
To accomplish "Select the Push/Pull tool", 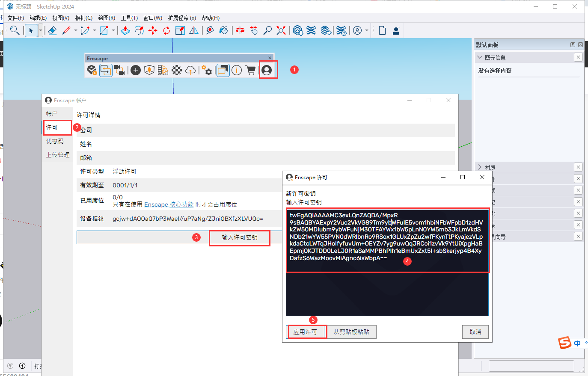I will pyautogui.click(x=125, y=30).
